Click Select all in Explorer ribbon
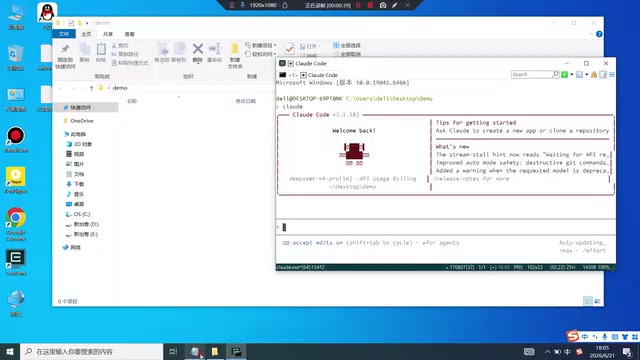Screen dimensions: 640x360 [x=347, y=45]
